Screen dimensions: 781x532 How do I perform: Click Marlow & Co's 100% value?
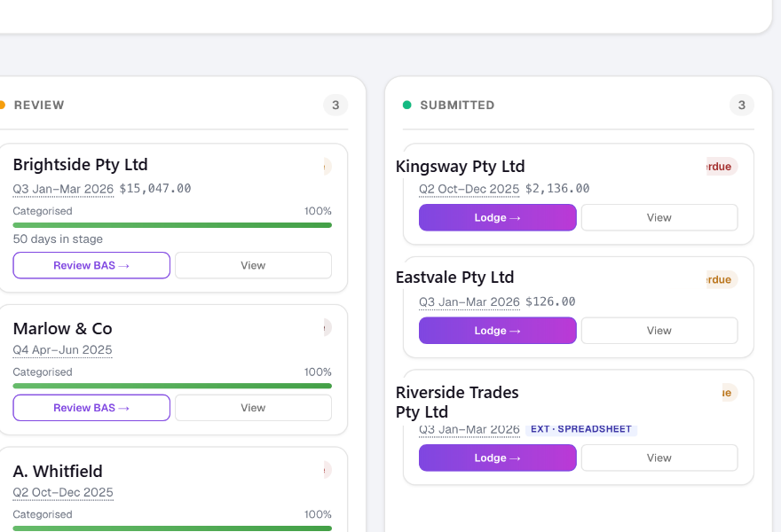318,372
